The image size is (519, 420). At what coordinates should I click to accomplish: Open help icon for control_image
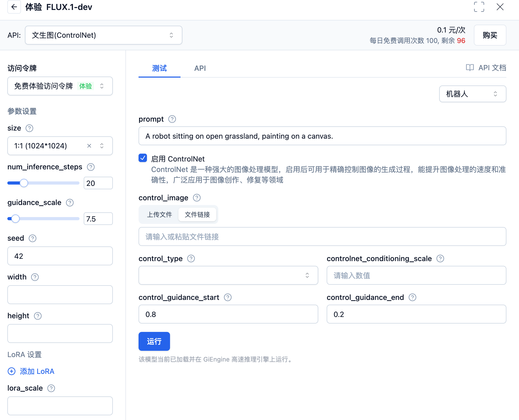click(197, 198)
